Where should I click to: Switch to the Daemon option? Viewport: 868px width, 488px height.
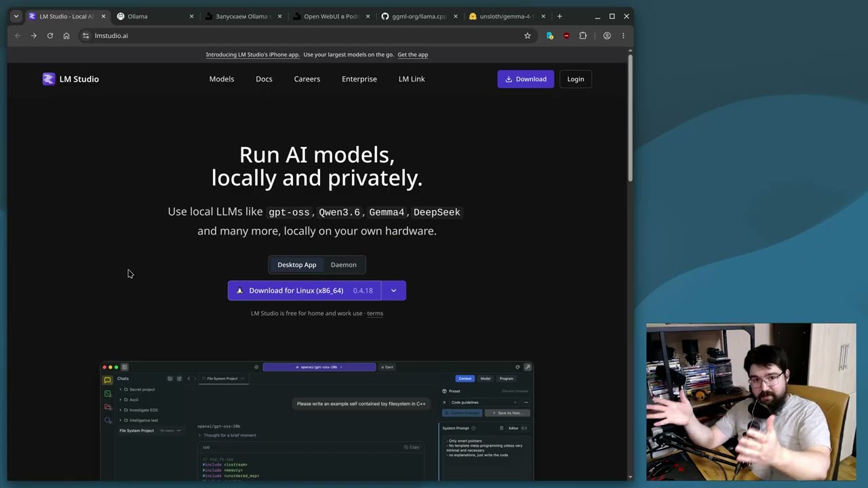click(343, 265)
